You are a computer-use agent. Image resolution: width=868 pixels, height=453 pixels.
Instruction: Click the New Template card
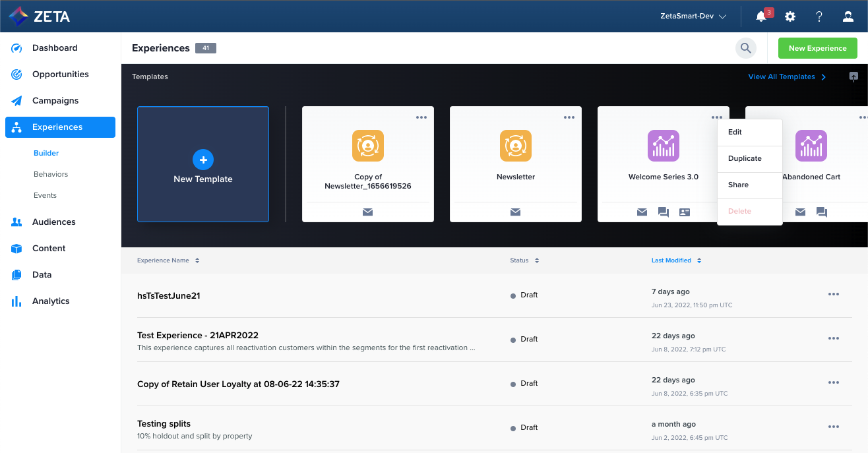coord(203,164)
